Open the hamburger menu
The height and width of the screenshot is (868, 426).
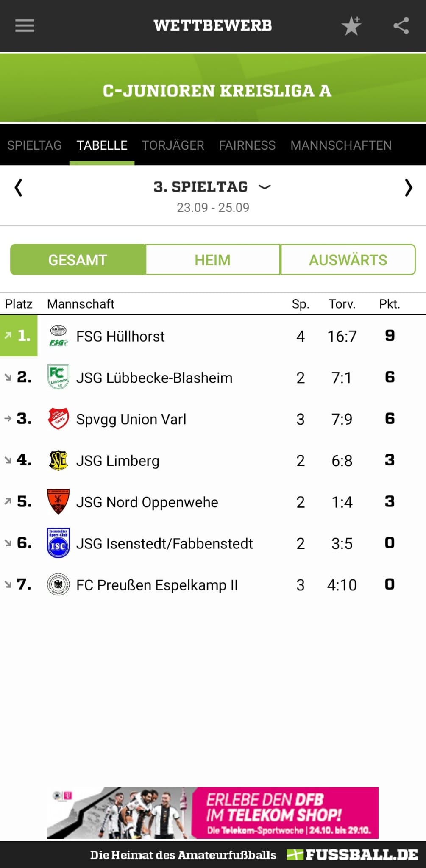25,26
